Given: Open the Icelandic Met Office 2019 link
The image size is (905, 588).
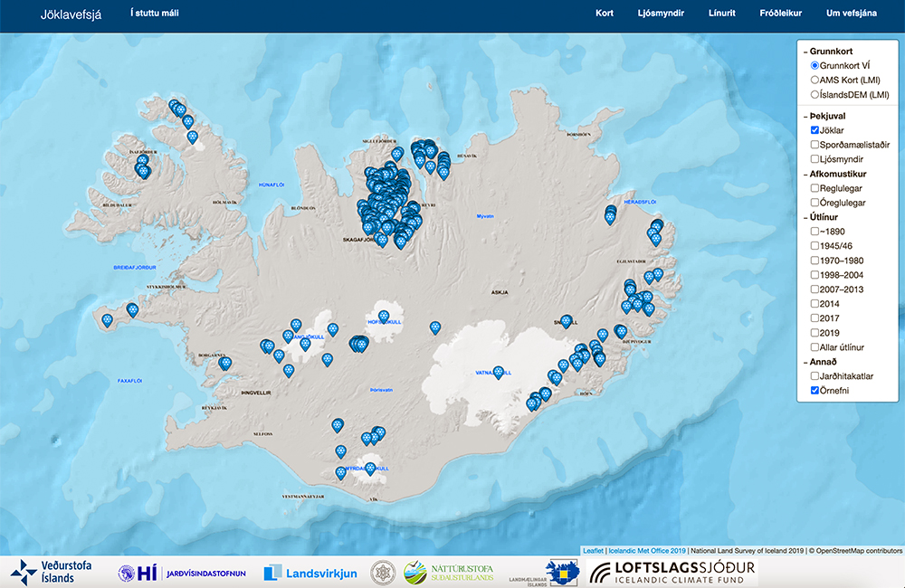Looking at the screenshot, I should [647, 551].
